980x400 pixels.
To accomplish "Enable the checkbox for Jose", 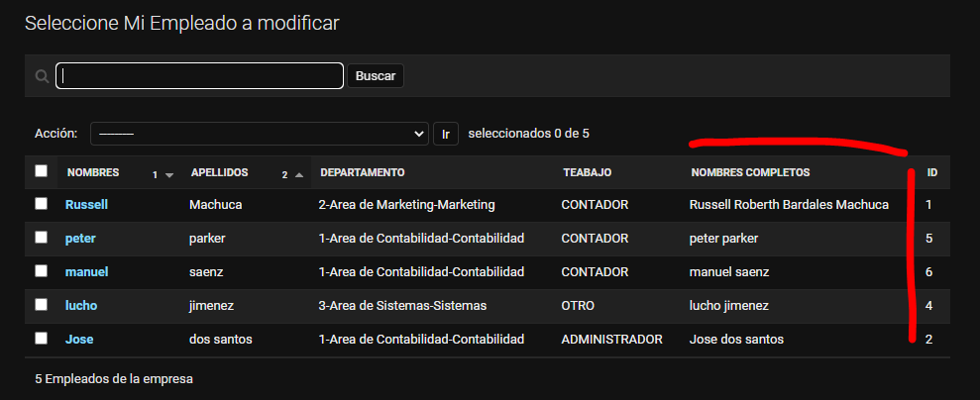I will pos(41,339).
